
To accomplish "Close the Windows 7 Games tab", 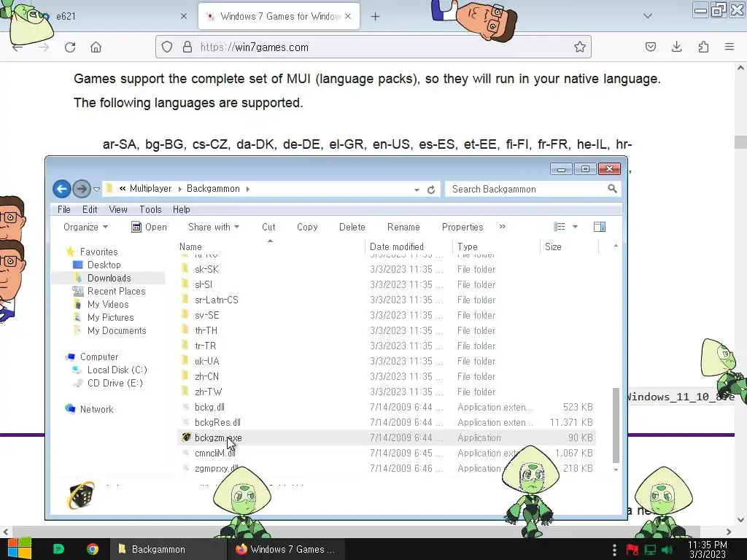I will (x=348, y=16).
